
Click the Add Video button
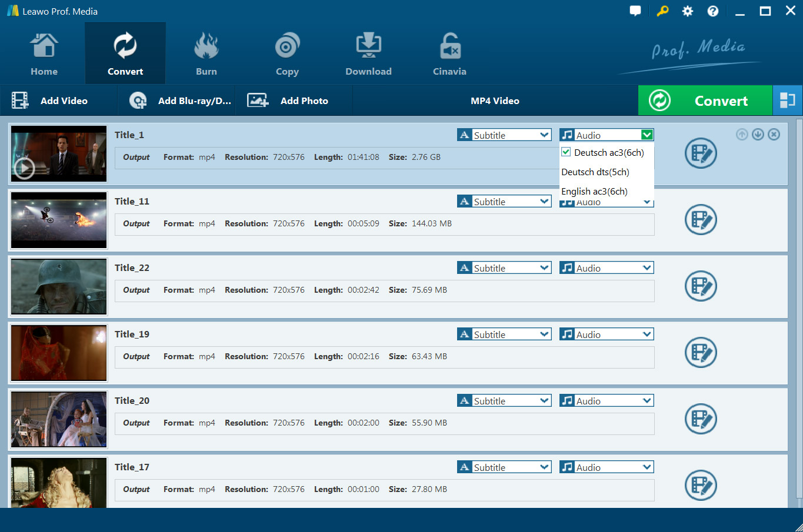click(59, 101)
